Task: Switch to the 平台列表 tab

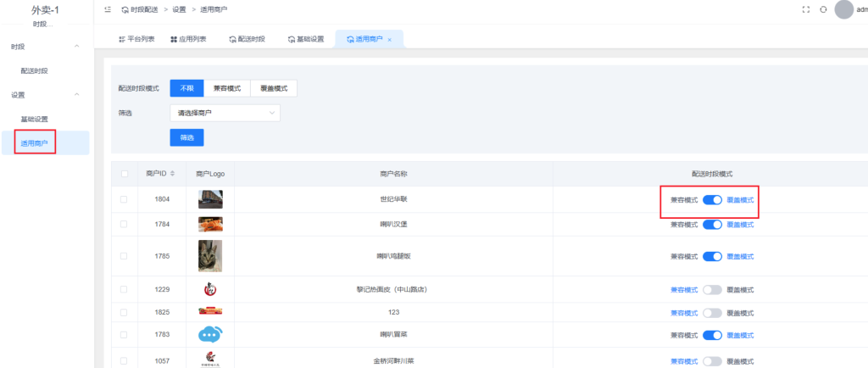Action: (136, 40)
